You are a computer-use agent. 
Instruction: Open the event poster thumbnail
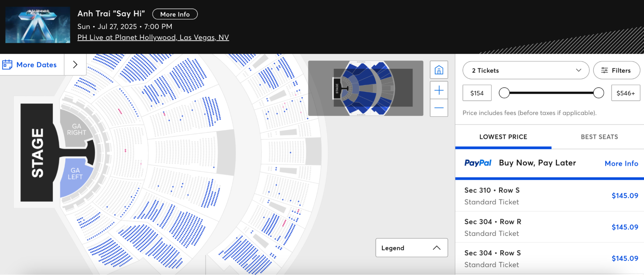pyautogui.click(x=38, y=25)
